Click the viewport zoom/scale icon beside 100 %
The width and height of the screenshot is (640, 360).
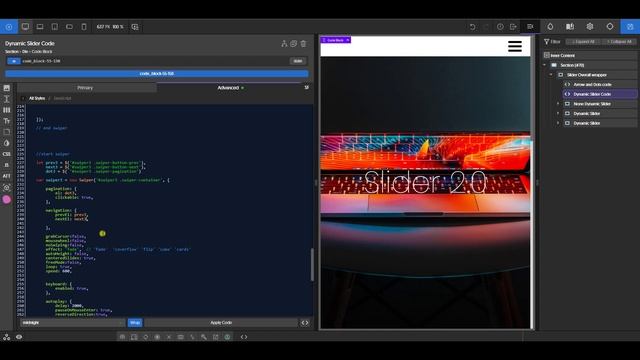135,27
